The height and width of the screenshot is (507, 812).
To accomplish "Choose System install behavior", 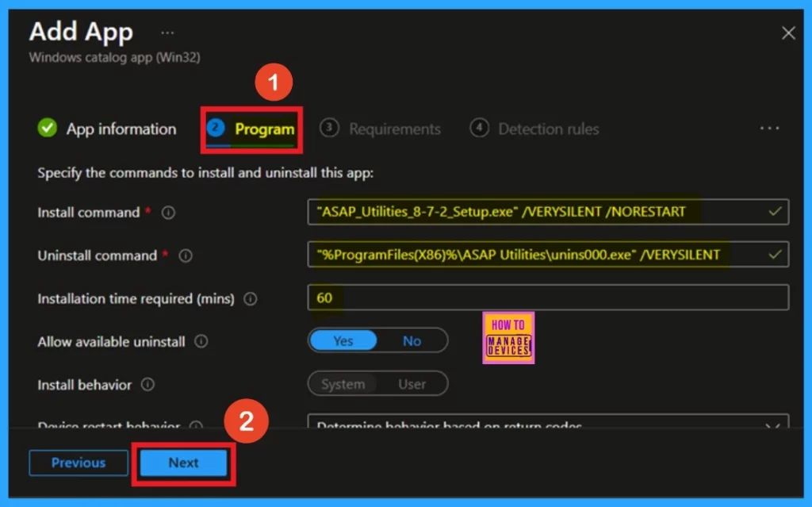I will click(343, 384).
